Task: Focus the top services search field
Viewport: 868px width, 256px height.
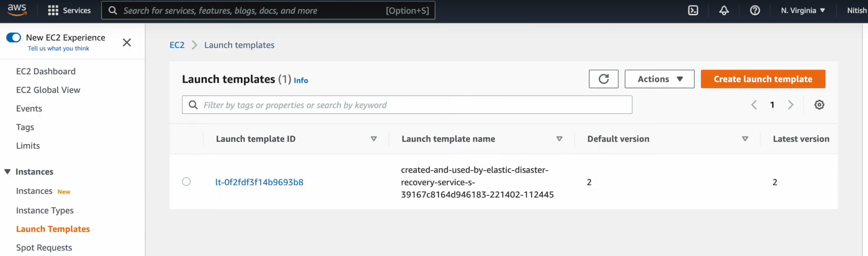Action: click(x=268, y=10)
